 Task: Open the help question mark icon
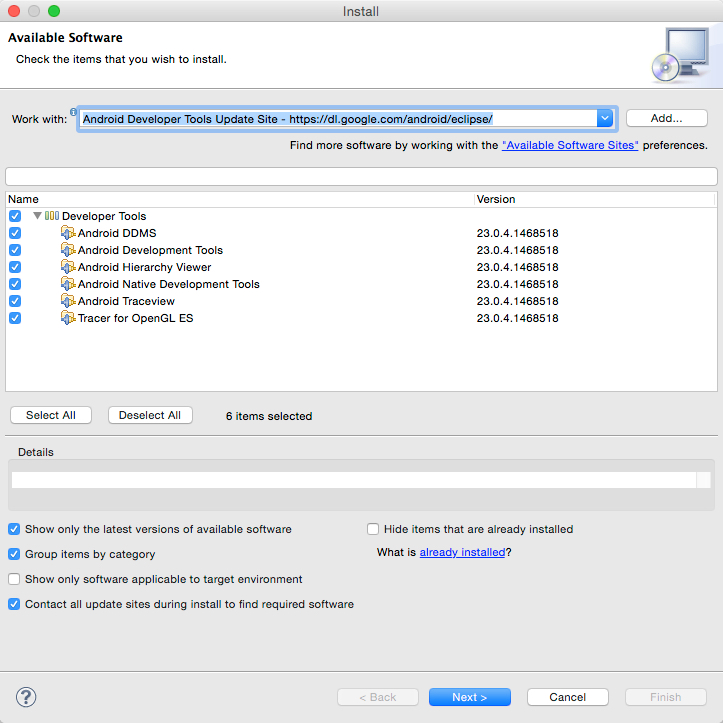27,697
